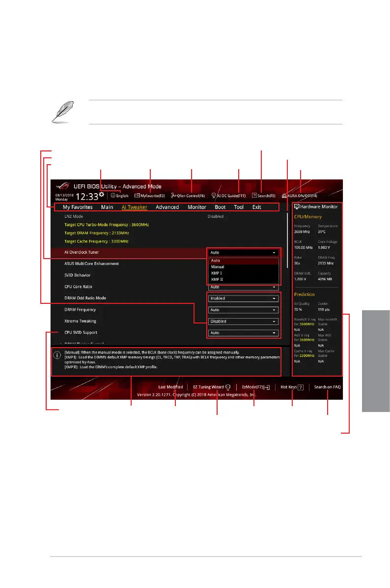This screenshot has height=588, width=390.
Task: Choose Auto in the open Tuner list
Action: pos(244,261)
